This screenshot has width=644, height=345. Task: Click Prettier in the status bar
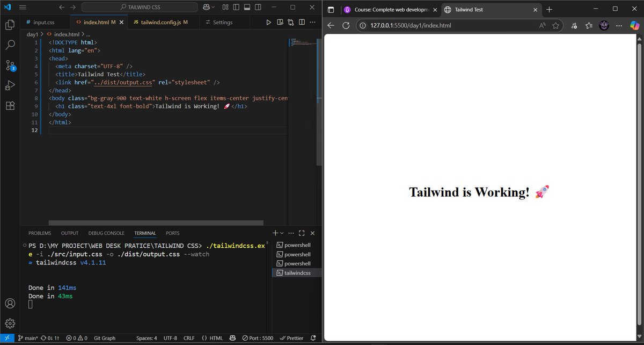click(x=291, y=338)
